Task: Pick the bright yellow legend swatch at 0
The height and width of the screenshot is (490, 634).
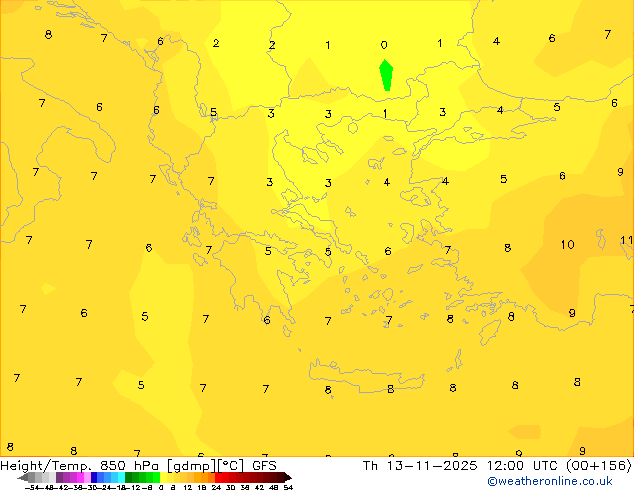Action: (x=163, y=477)
